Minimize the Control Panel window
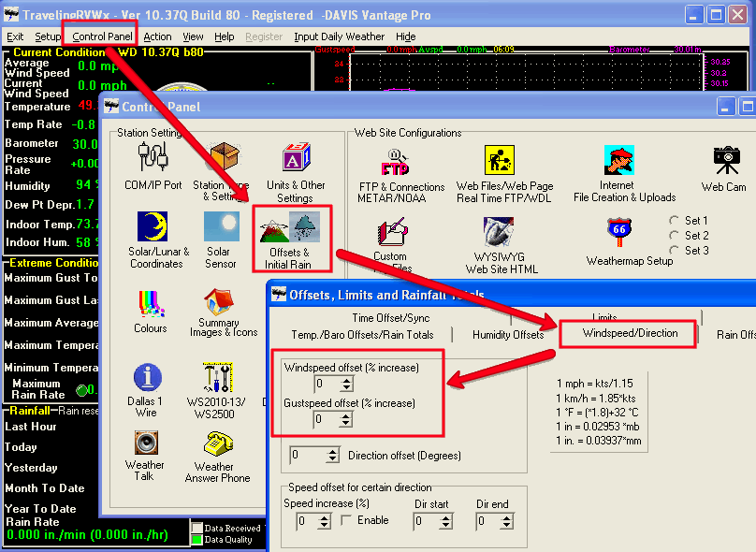This screenshot has height=552, width=756. point(726,107)
